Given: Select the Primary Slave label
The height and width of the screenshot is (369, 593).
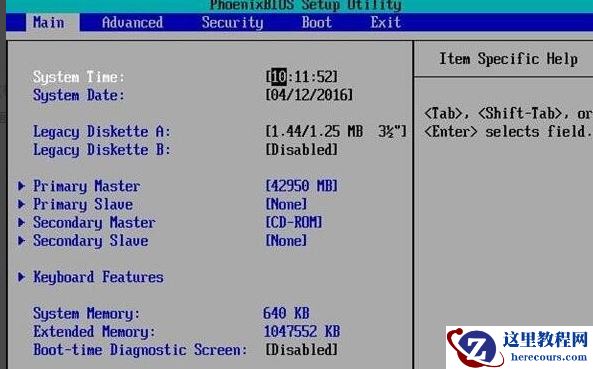Looking at the screenshot, I should 83,205.
